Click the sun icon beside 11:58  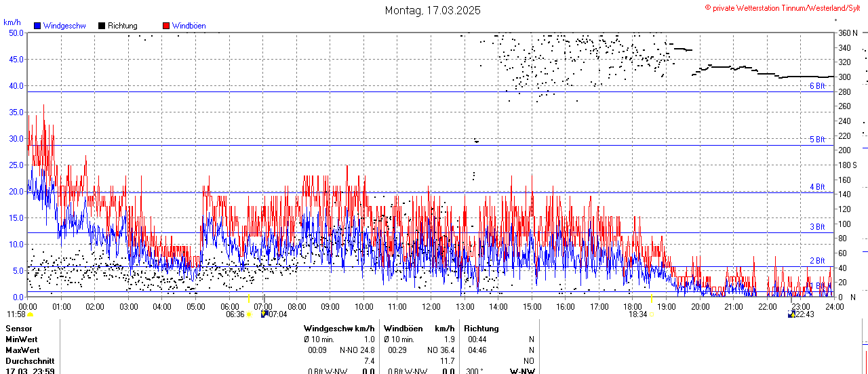30,314
